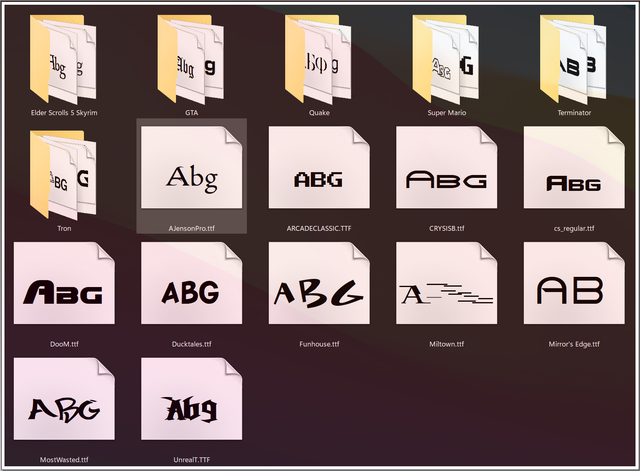Image resolution: width=640 pixels, height=471 pixels.
Task: Click the 'Ducktales.ttf' file name
Action: tap(191, 344)
